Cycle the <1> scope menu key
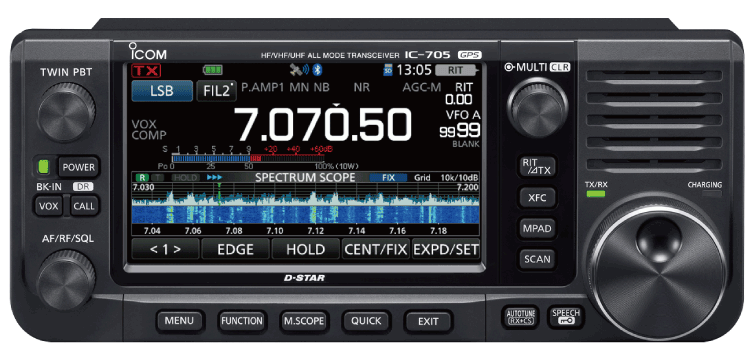 165,249
